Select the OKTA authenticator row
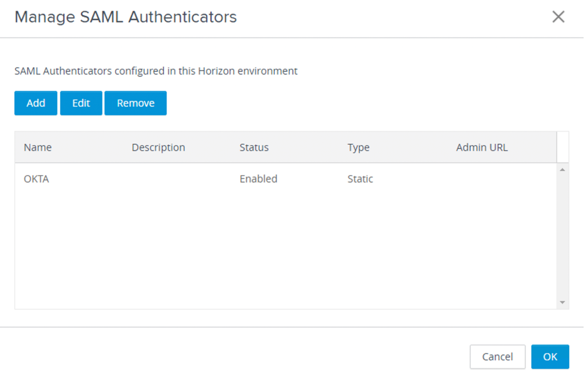The width and height of the screenshot is (588, 382). tap(37, 179)
